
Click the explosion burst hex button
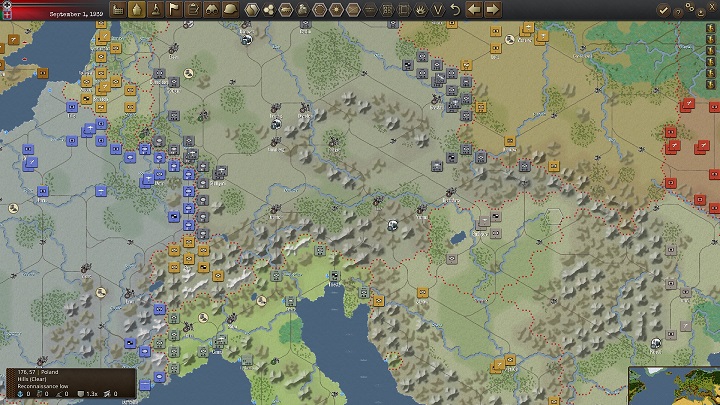pos(421,10)
